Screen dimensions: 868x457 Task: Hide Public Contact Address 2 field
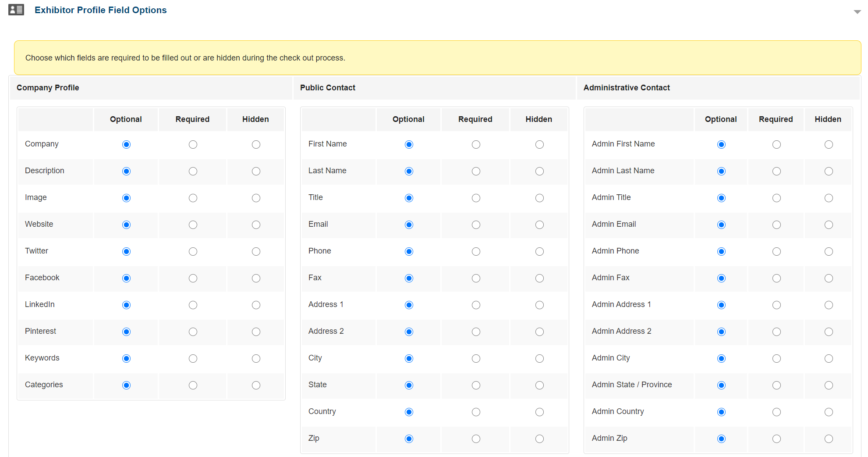click(x=539, y=332)
